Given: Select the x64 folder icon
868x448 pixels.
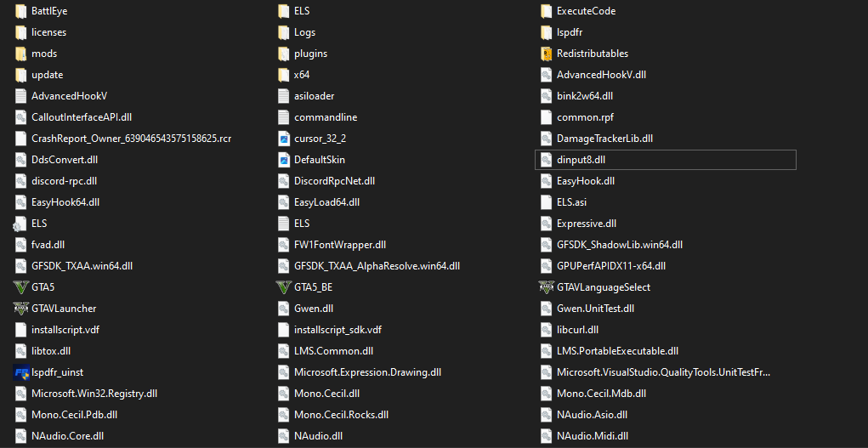Looking at the screenshot, I should 283,75.
